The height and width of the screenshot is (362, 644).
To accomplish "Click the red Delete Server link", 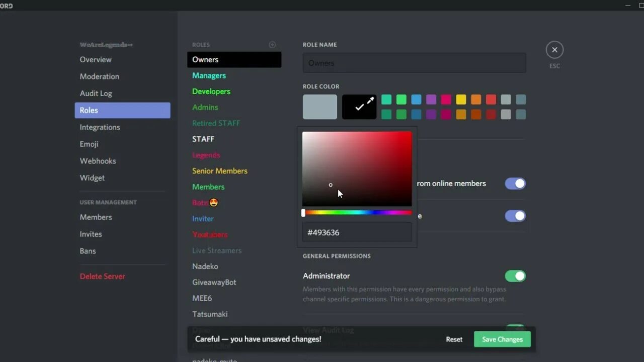I will click(102, 277).
